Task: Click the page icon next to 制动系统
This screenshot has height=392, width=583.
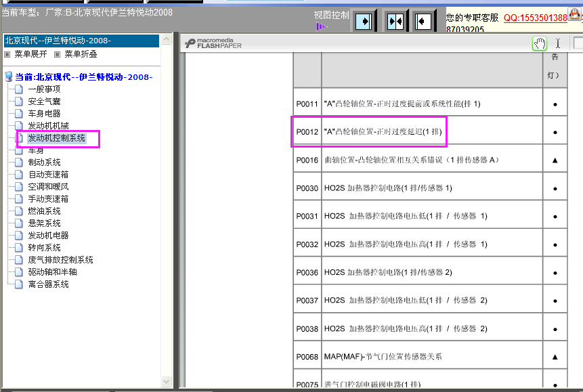Action: click(x=19, y=162)
